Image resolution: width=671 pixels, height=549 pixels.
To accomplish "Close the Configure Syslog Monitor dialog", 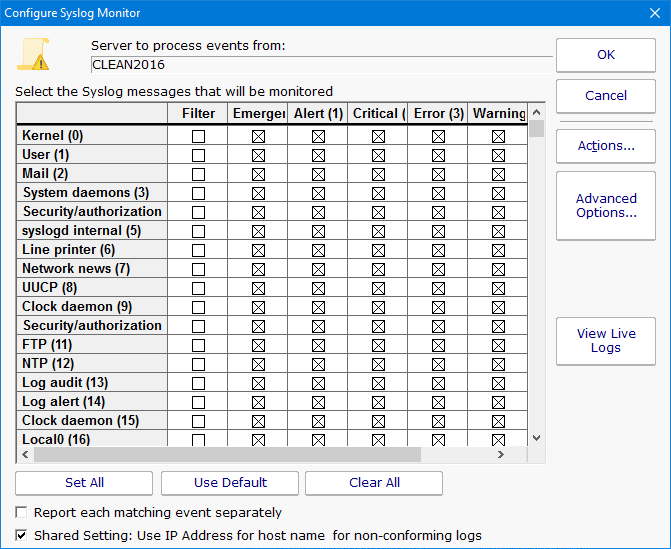I will pos(652,13).
